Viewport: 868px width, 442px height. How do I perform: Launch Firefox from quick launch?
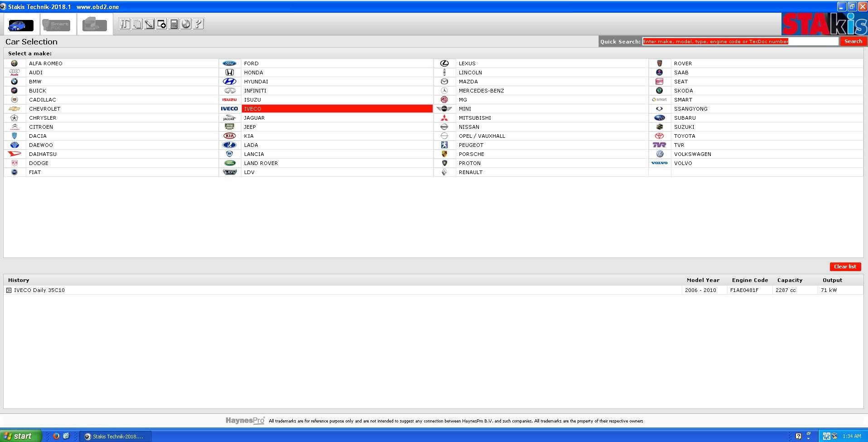tap(56, 436)
